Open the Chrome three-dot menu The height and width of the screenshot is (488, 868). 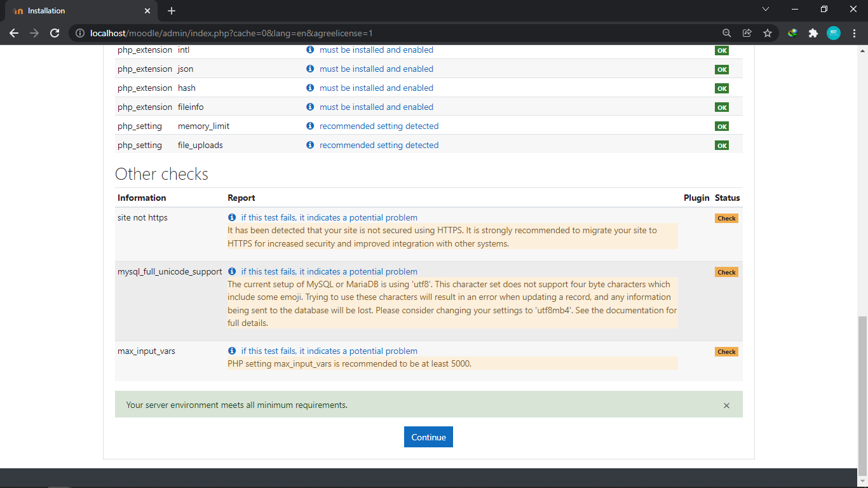[854, 33]
